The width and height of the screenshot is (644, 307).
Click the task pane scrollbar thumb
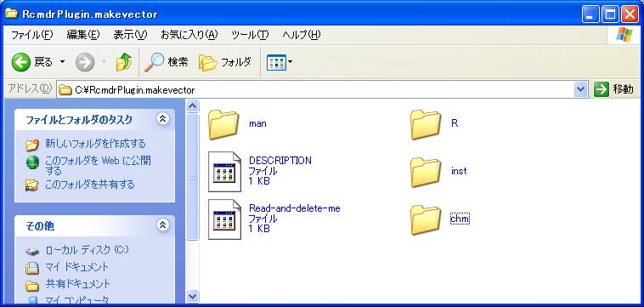point(192,177)
